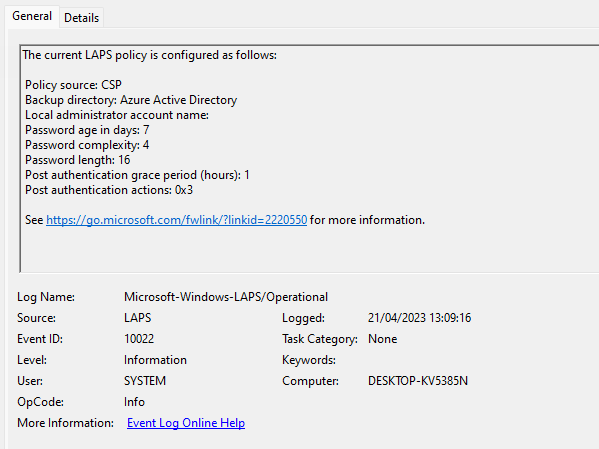Click the Source value 'LAPS'

pyautogui.click(x=138, y=318)
